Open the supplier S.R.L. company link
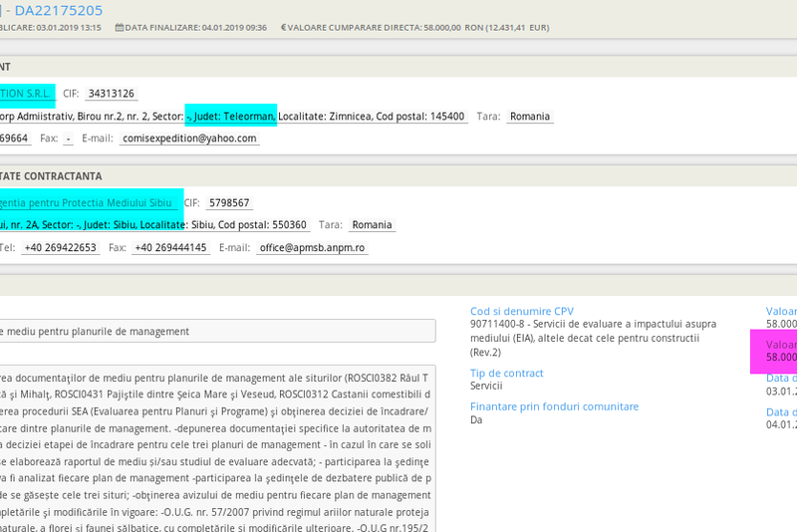 (x=26, y=94)
